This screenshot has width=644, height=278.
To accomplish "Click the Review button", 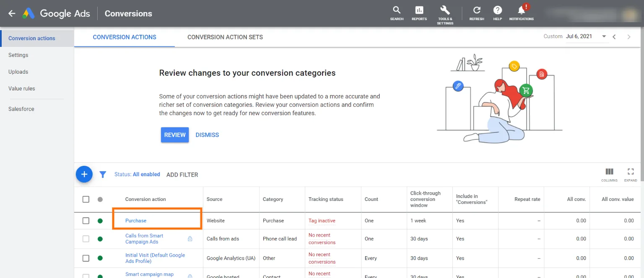I will tap(175, 135).
